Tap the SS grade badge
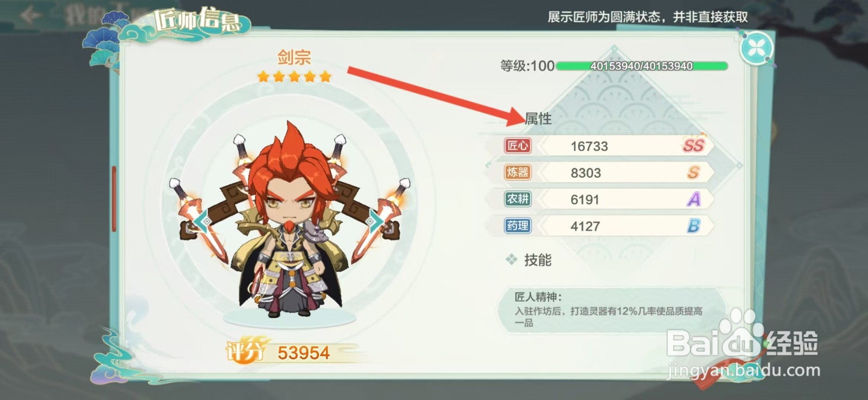Viewport: 868px width, 400px height. [693, 145]
